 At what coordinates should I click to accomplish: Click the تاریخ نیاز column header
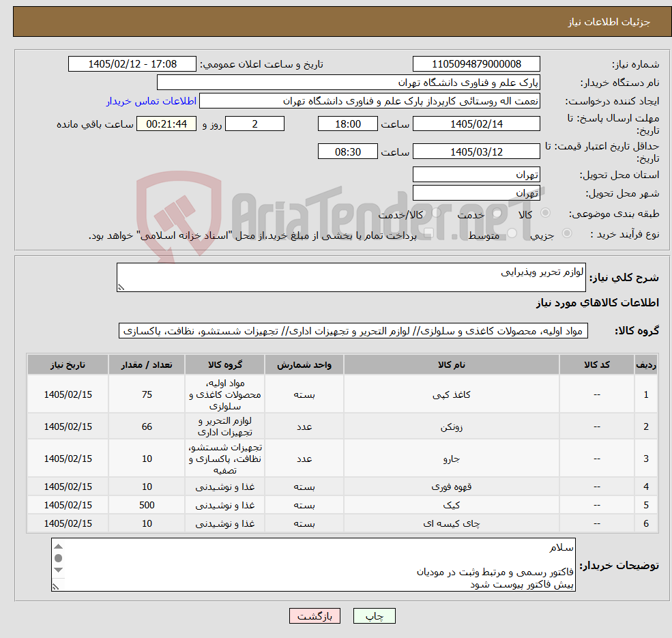pos(68,365)
